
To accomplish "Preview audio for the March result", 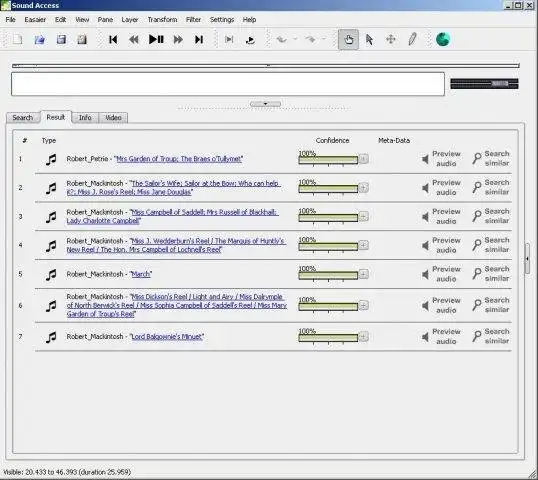I will coord(441,274).
